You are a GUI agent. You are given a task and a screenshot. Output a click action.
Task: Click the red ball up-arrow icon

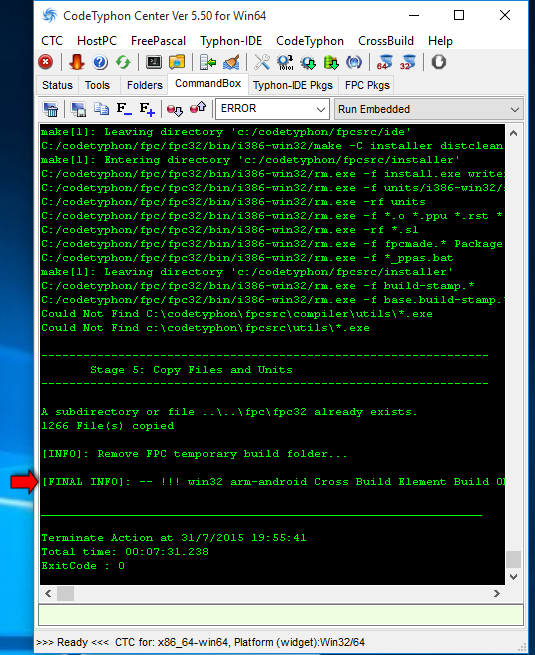198,109
